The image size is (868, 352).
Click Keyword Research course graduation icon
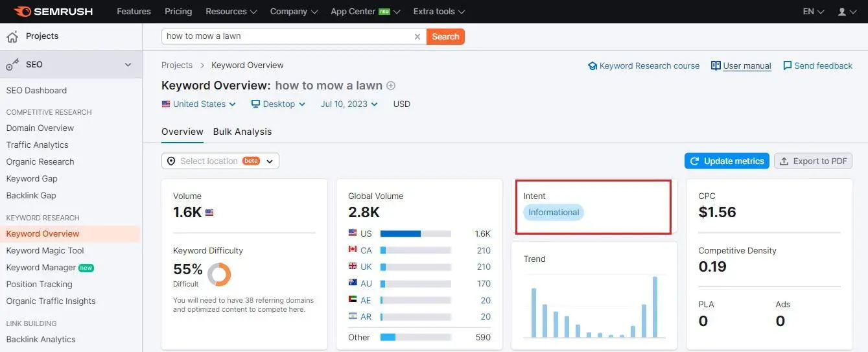[592, 65]
